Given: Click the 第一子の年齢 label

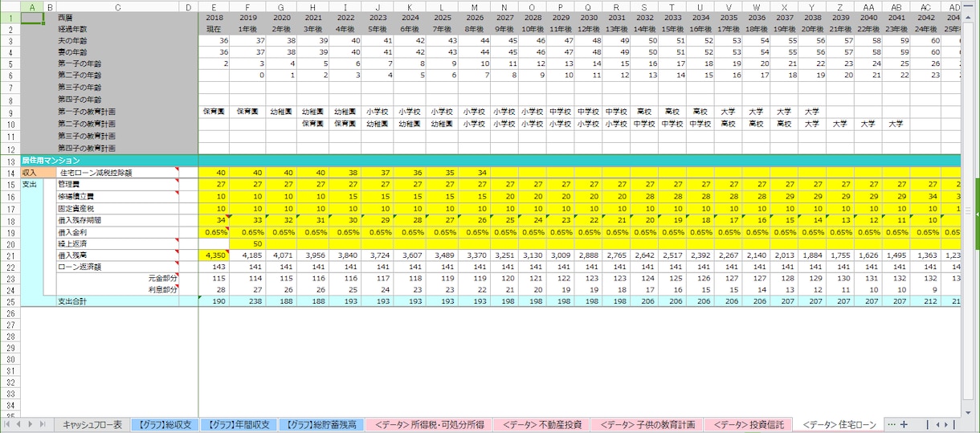Looking at the screenshot, I should point(118,63).
